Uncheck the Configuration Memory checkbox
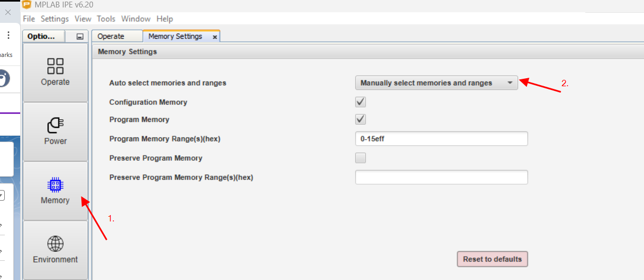 click(361, 102)
